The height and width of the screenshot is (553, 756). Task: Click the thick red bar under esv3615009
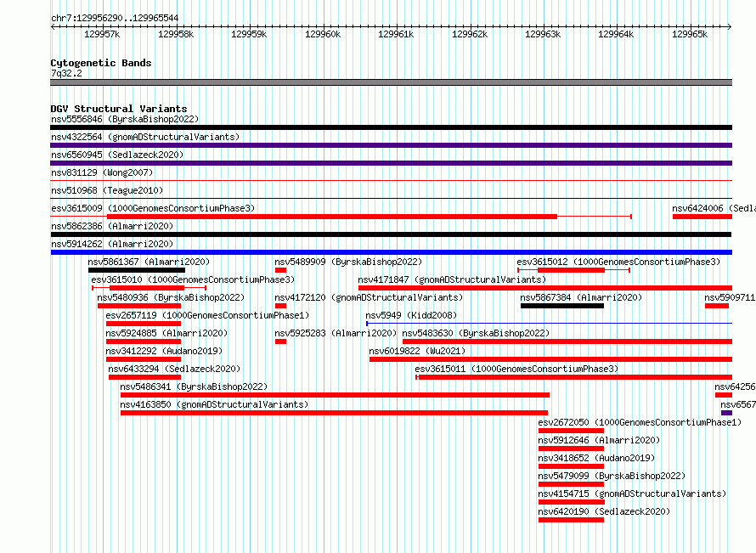332,217
